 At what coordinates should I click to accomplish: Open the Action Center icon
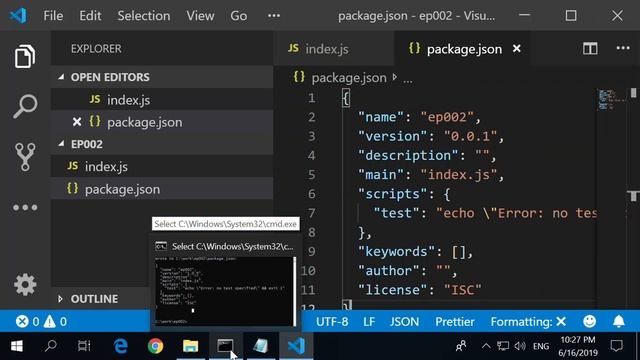coord(616,346)
